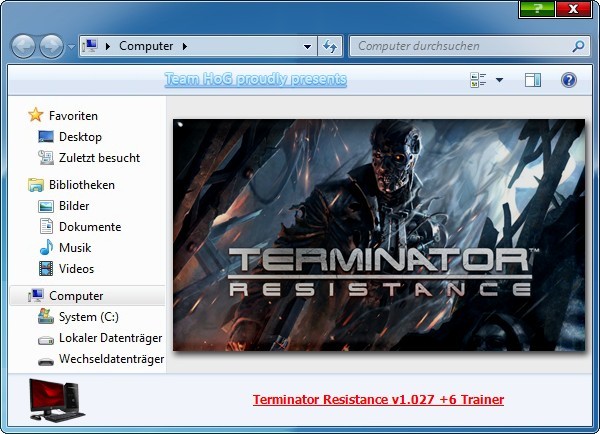Focus the 'Computer durchsuchen' search field
Image resolution: width=600 pixels, height=434 pixels.
[x=469, y=46]
